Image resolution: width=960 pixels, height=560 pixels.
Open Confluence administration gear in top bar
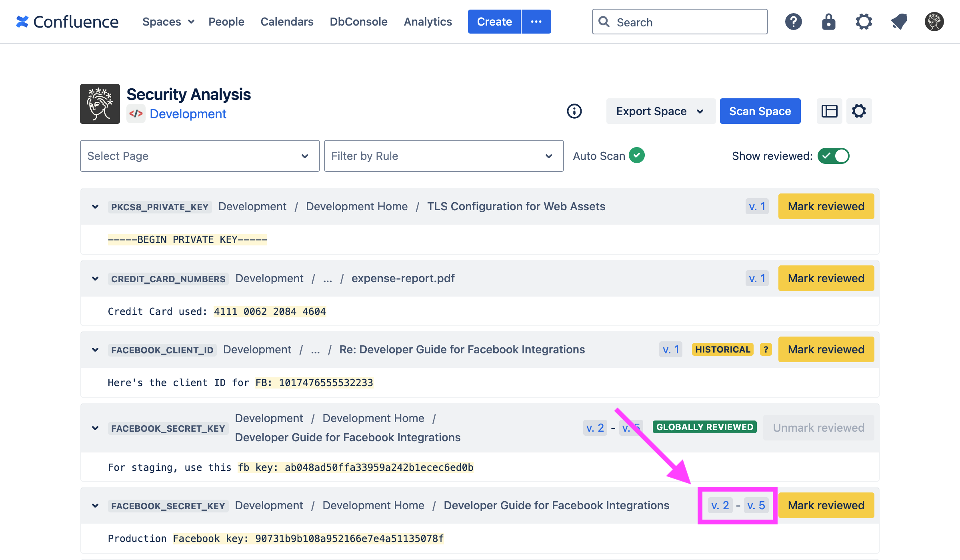864,22
